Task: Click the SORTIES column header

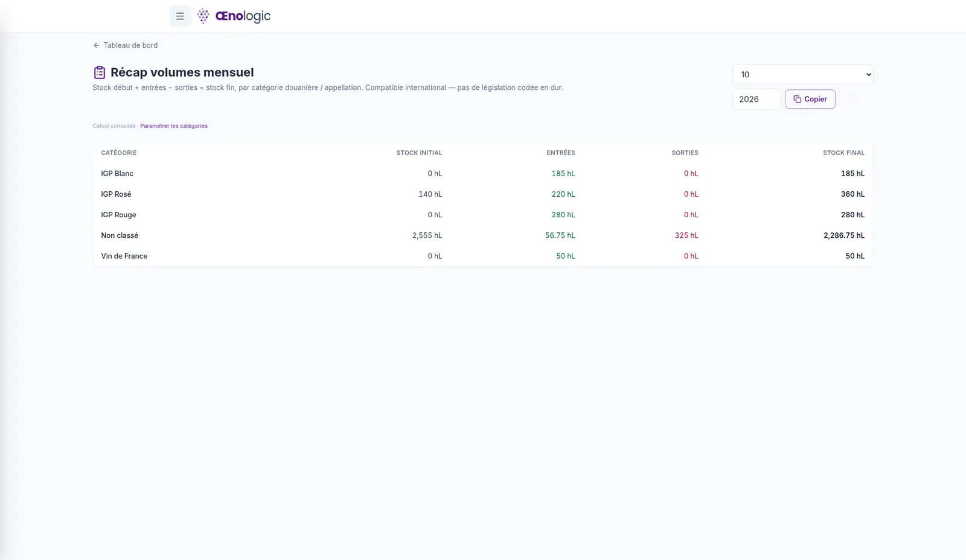Action: (x=685, y=153)
